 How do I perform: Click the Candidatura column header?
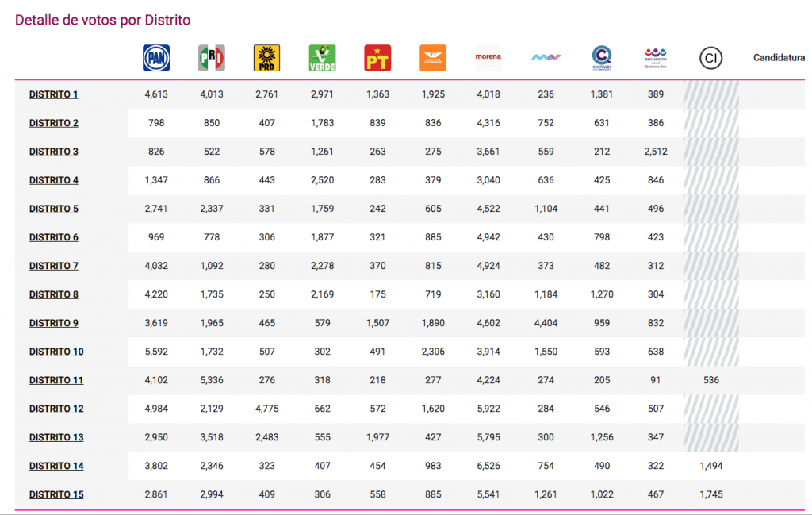(781, 58)
